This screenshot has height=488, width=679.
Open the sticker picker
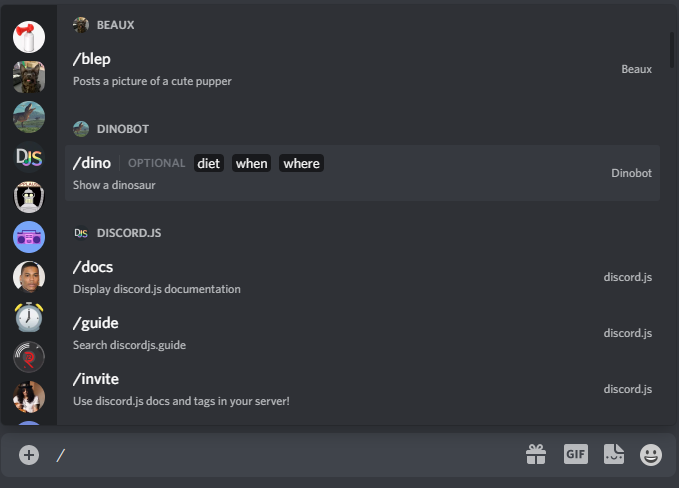(x=614, y=454)
